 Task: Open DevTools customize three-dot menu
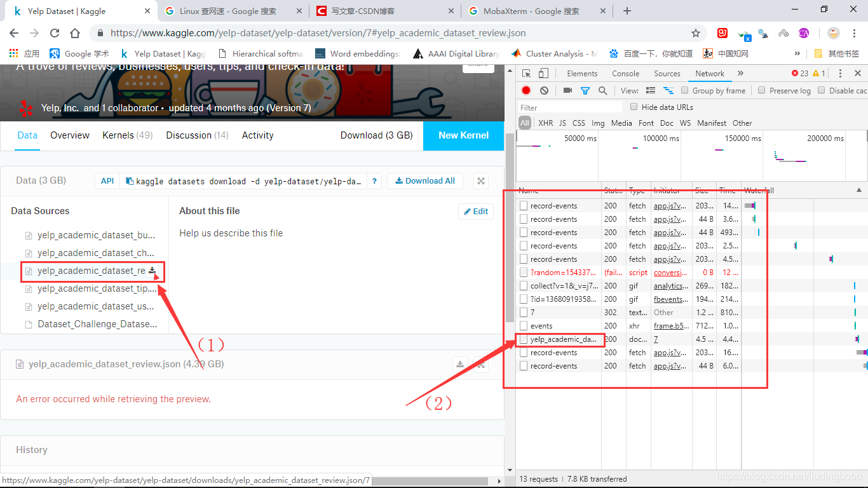coord(840,74)
